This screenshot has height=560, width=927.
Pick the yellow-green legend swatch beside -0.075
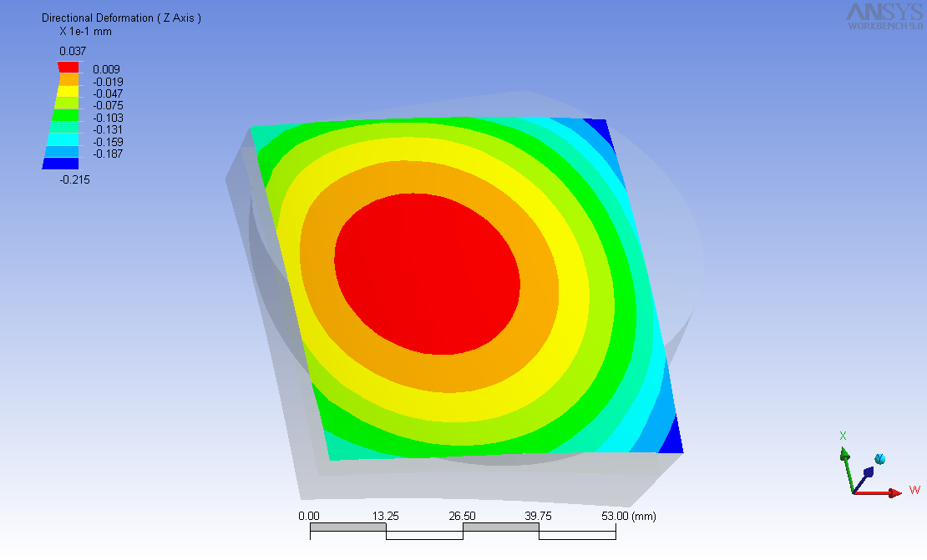[x=65, y=103]
